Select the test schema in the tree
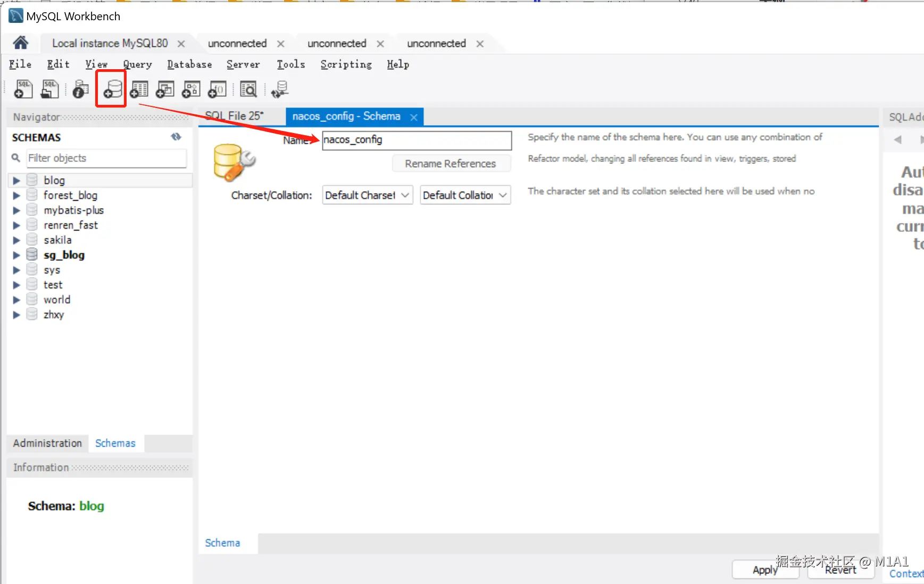The image size is (924, 584). [x=53, y=285]
